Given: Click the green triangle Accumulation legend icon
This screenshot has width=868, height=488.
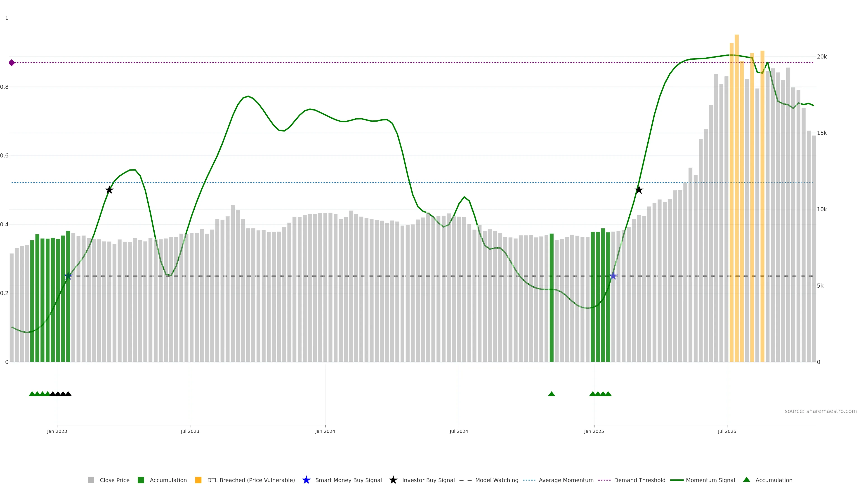Looking at the screenshot, I should click(x=746, y=480).
